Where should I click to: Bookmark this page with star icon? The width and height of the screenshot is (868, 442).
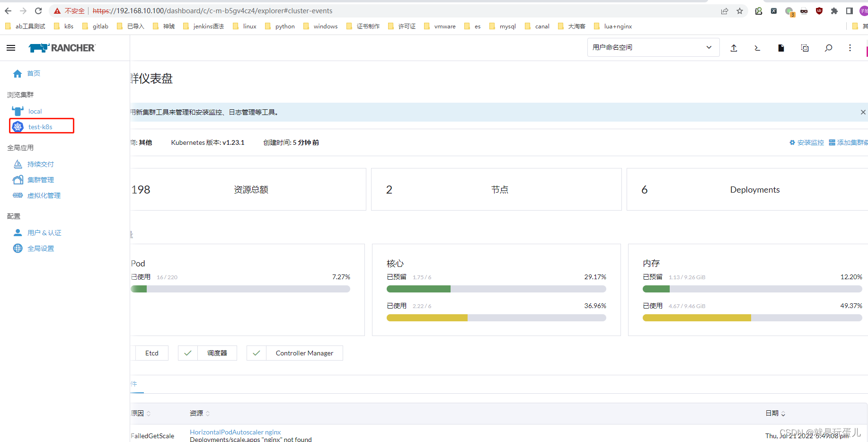pos(740,11)
